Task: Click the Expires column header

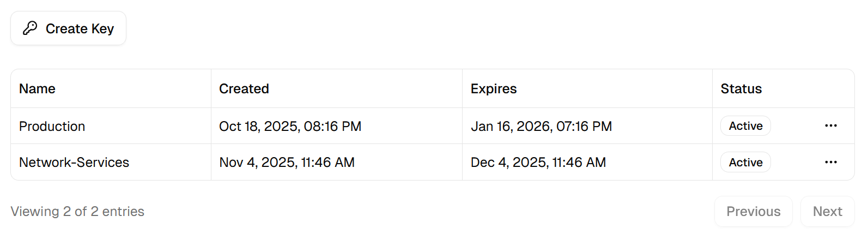Action: 493,89
